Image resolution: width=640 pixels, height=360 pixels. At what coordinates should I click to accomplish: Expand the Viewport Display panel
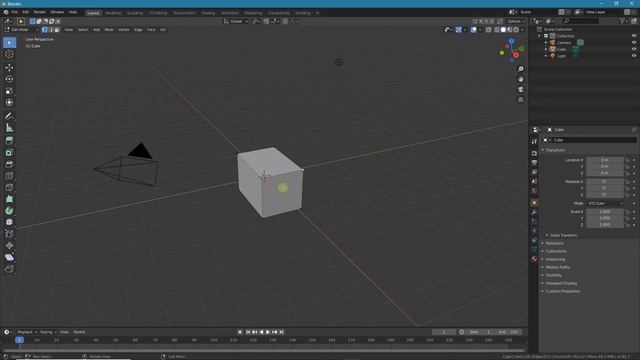tap(561, 283)
